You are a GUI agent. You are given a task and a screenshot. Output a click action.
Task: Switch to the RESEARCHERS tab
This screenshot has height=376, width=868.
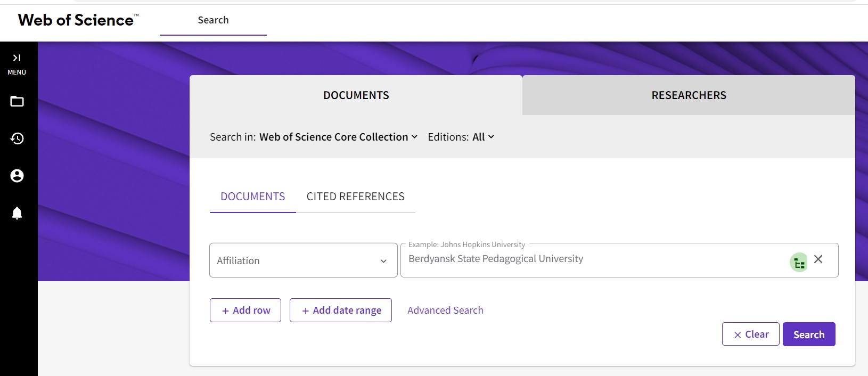point(689,95)
